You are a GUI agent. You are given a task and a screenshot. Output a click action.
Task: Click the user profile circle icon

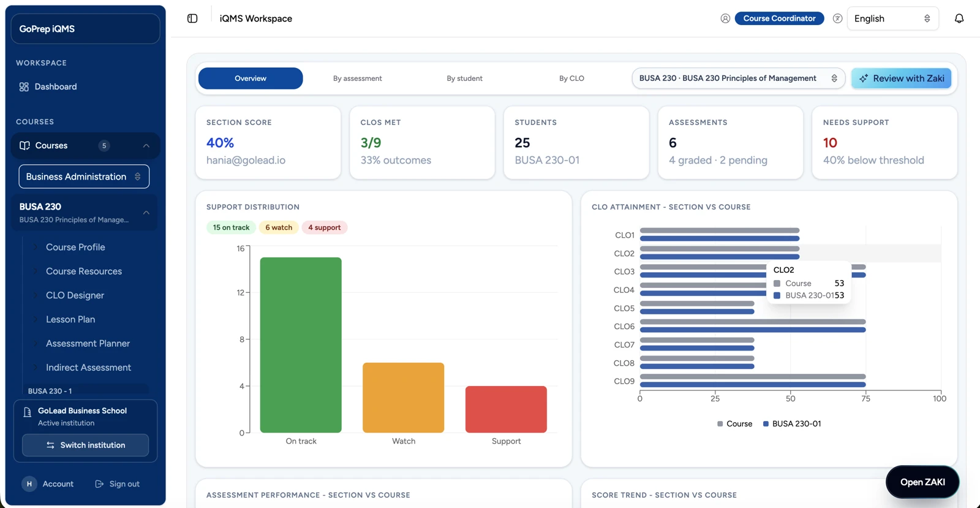click(725, 18)
